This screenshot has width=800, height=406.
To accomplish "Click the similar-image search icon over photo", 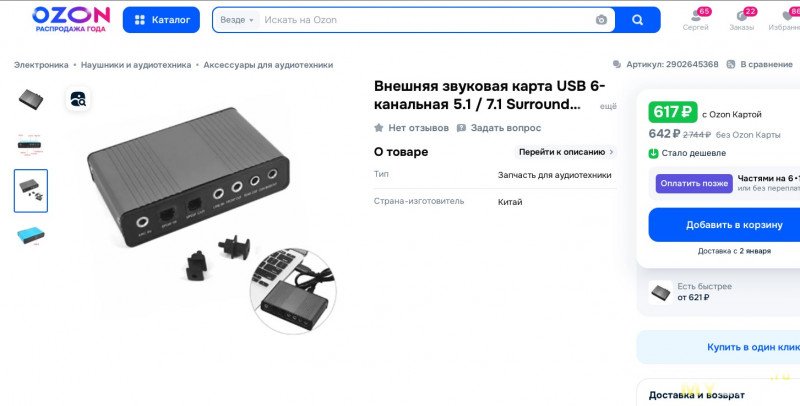I will click(x=78, y=99).
